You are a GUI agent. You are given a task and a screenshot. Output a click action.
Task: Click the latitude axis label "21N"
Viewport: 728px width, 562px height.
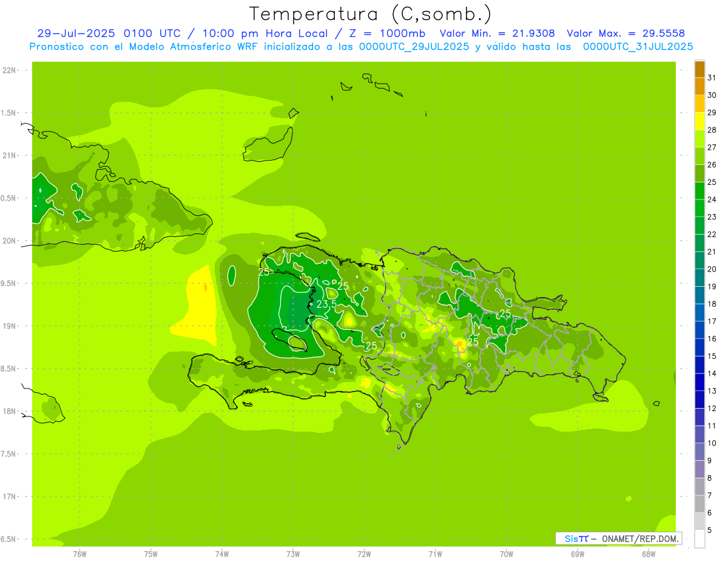pyautogui.click(x=9, y=156)
